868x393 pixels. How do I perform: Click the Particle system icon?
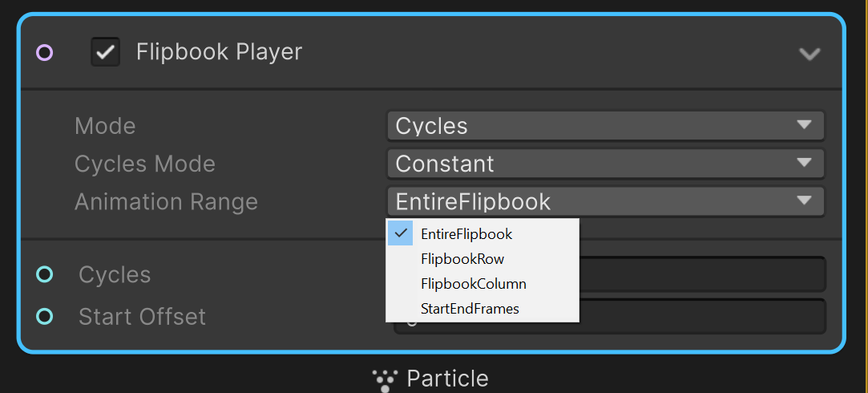[386, 379]
